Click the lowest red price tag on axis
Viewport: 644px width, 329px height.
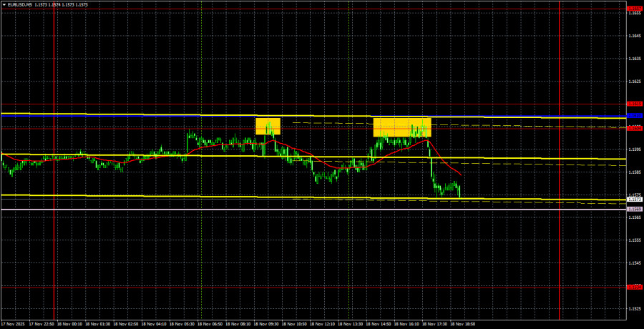tap(634, 287)
